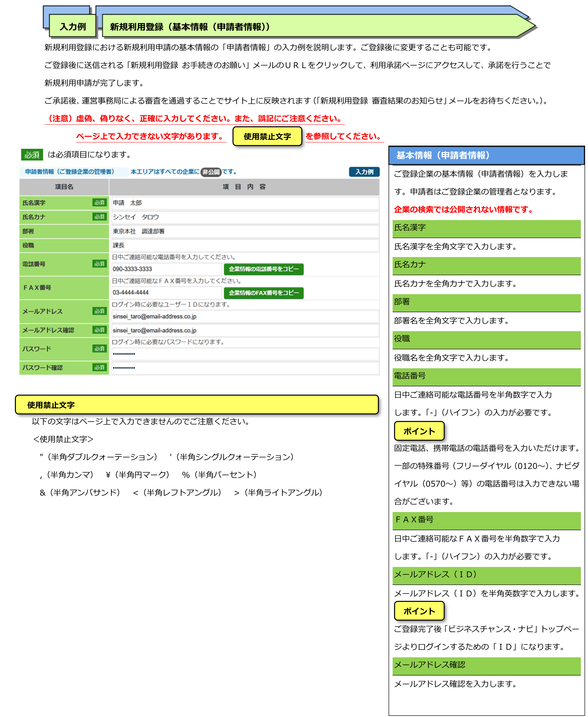The height and width of the screenshot is (717, 588).
Task: Click the red warning （注意）虚偽、偽りなく line
Action: [x=194, y=119]
